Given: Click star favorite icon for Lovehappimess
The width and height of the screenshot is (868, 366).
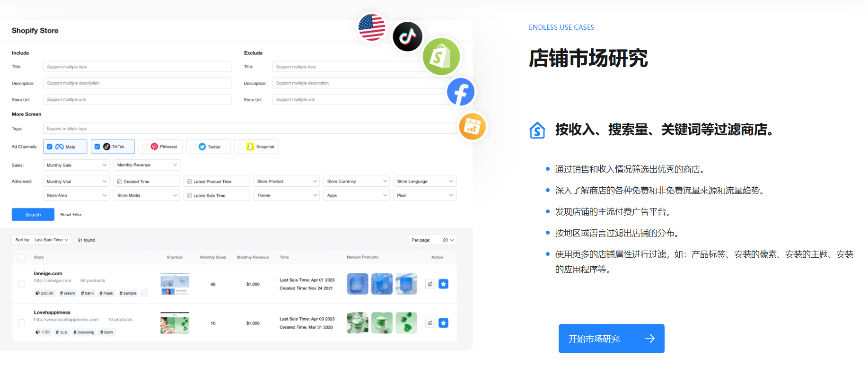Looking at the screenshot, I should (443, 323).
